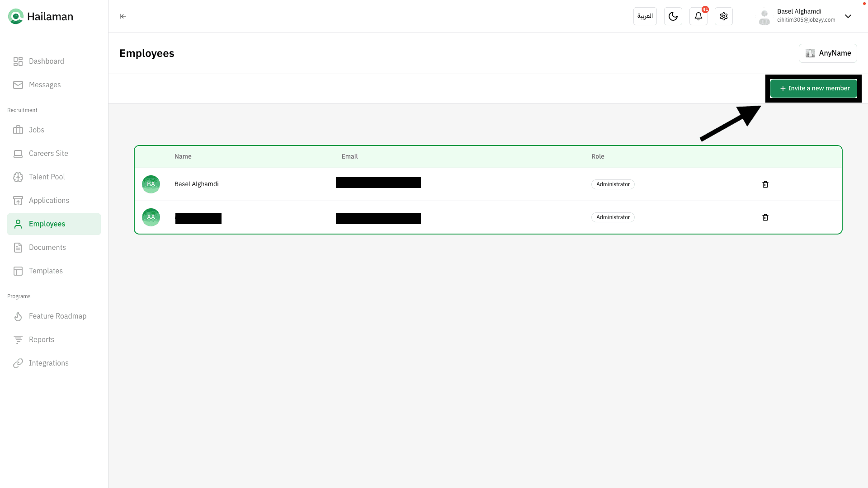Click BA avatar circle
Screen dimensions: 868x488
[151, 184]
